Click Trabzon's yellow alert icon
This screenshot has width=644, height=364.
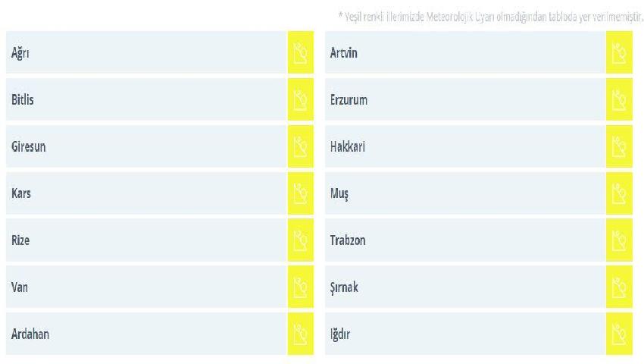point(619,240)
